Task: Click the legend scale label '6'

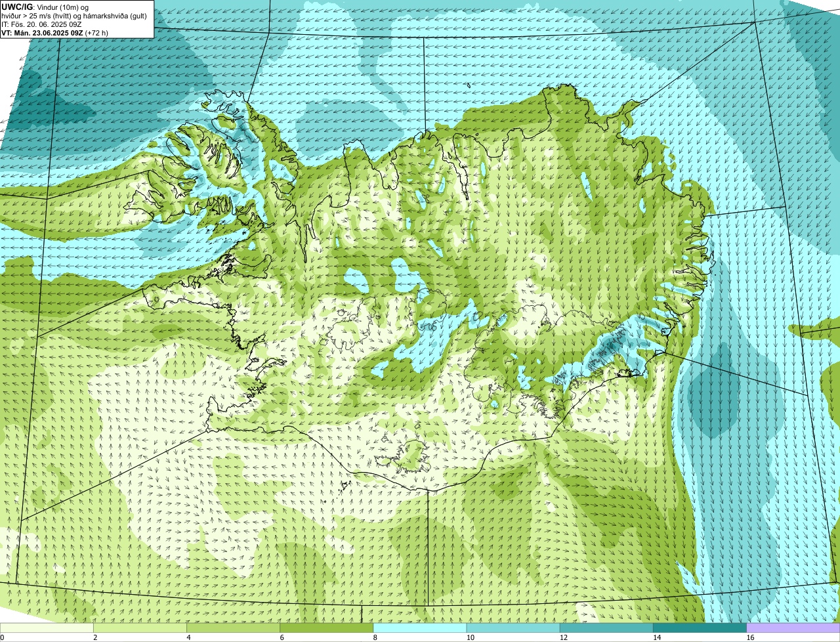Action: (282, 637)
